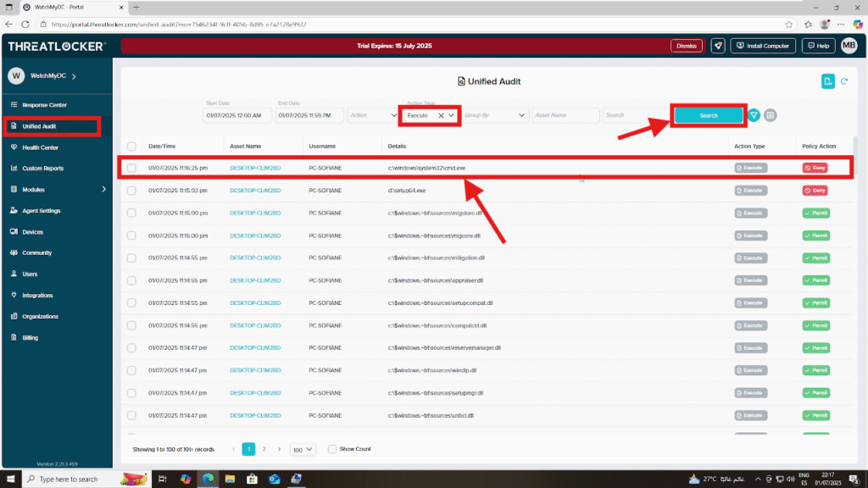Open Agent Settings page
Screen dimensions: 868x488
click(x=41, y=211)
